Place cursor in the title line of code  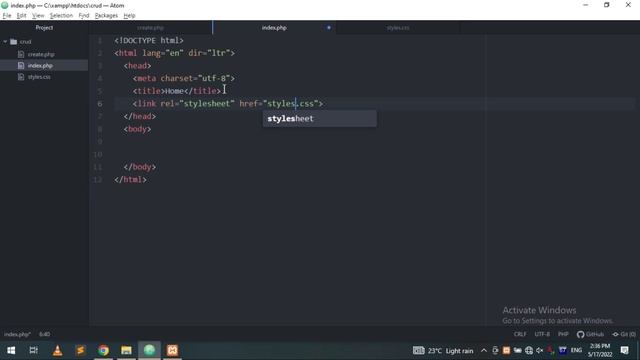(x=176, y=91)
